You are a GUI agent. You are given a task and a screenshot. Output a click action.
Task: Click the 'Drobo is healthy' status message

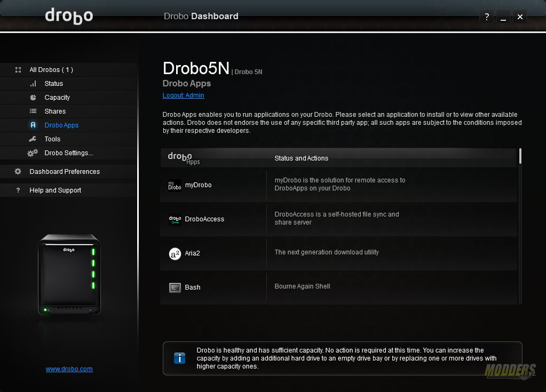click(346, 358)
